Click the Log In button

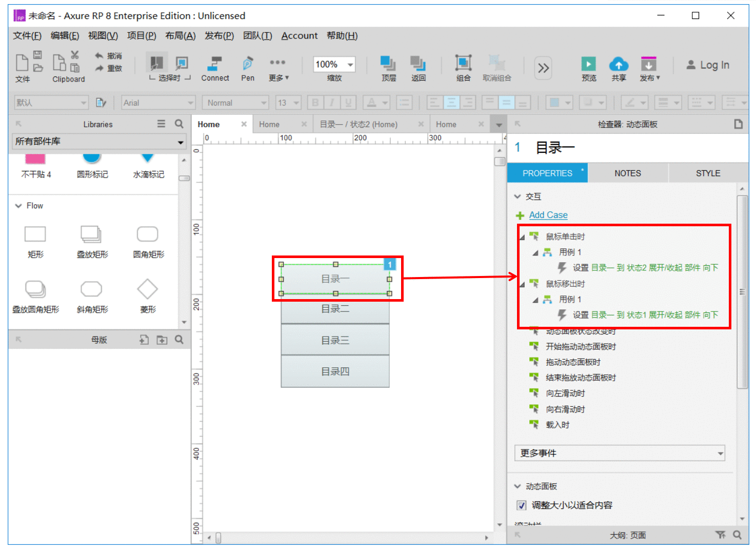pos(708,65)
